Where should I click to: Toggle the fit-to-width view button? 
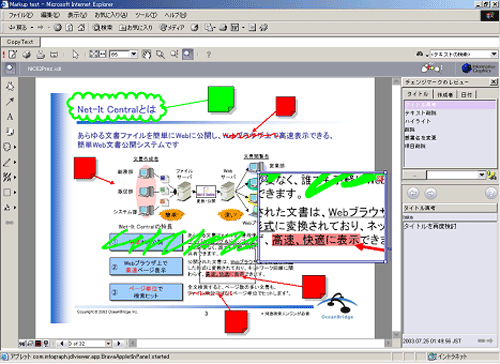(103, 54)
